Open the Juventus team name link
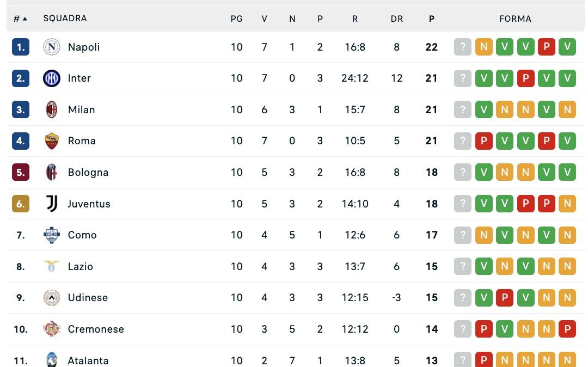The height and width of the screenshot is (367, 588). (x=89, y=203)
